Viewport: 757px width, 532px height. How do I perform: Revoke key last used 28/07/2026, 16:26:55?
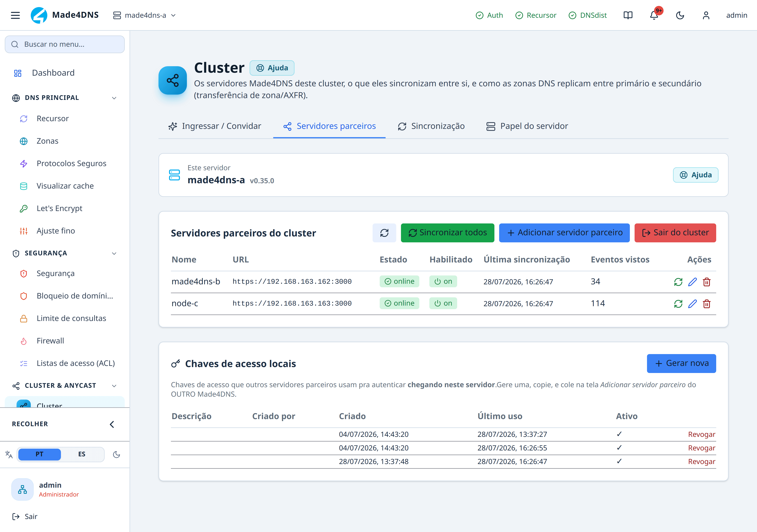click(702, 448)
